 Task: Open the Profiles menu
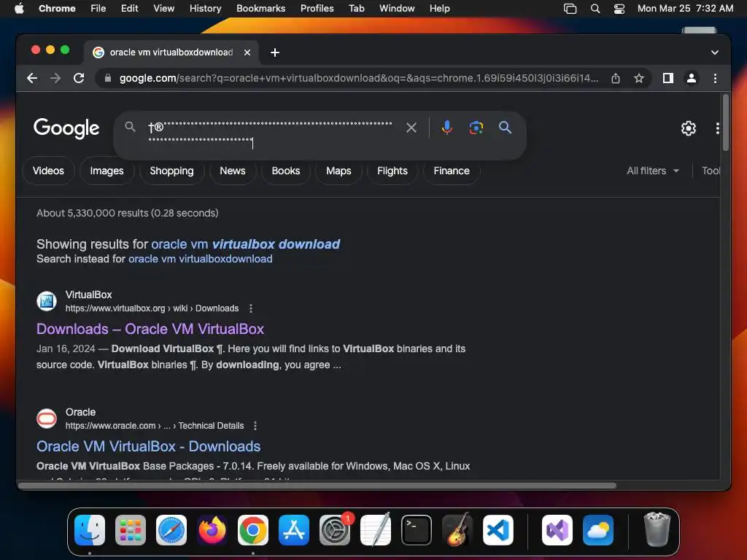click(317, 8)
